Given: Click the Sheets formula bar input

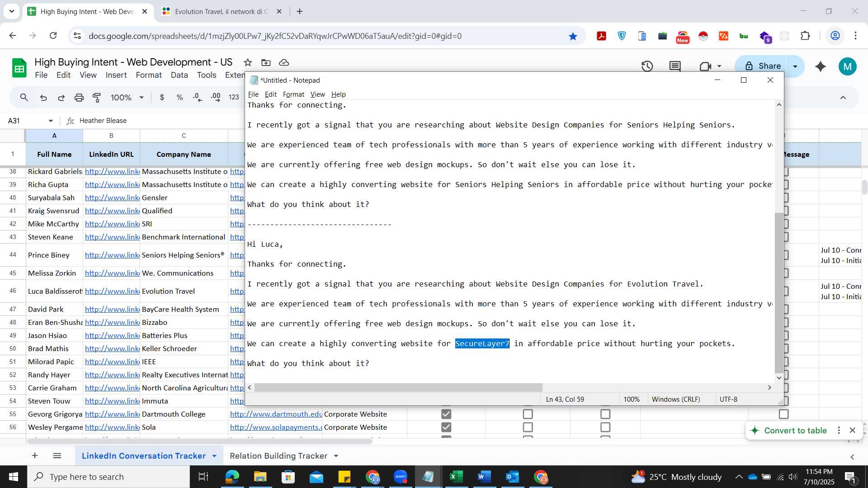Looking at the screenshot, I should 160,121.
